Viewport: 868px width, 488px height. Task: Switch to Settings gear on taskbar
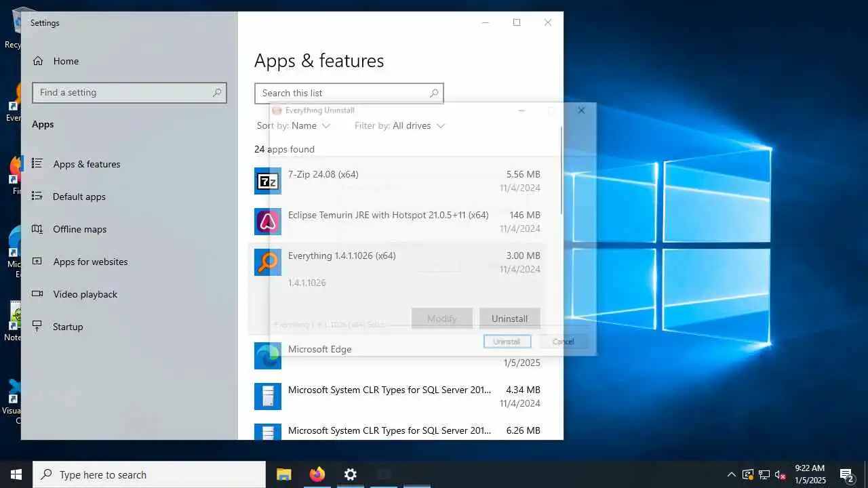350,474
